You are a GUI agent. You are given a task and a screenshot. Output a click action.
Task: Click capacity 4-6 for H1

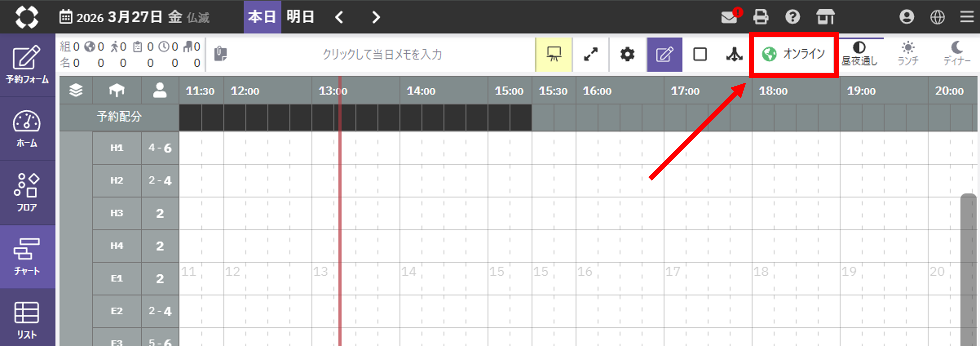coord(160,148)
